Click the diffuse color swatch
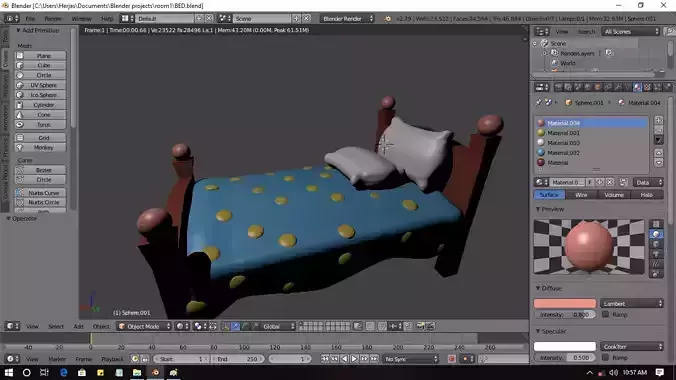 (565, 304)
